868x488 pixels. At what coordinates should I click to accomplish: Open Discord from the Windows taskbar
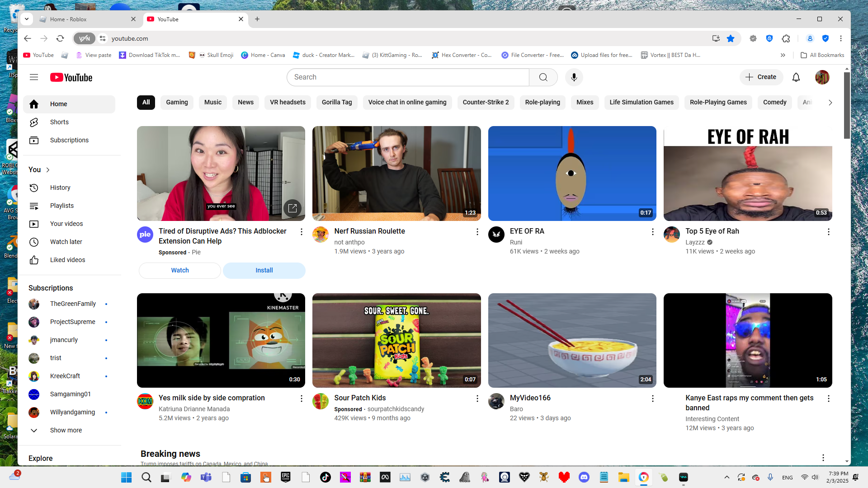coord(584,477)
